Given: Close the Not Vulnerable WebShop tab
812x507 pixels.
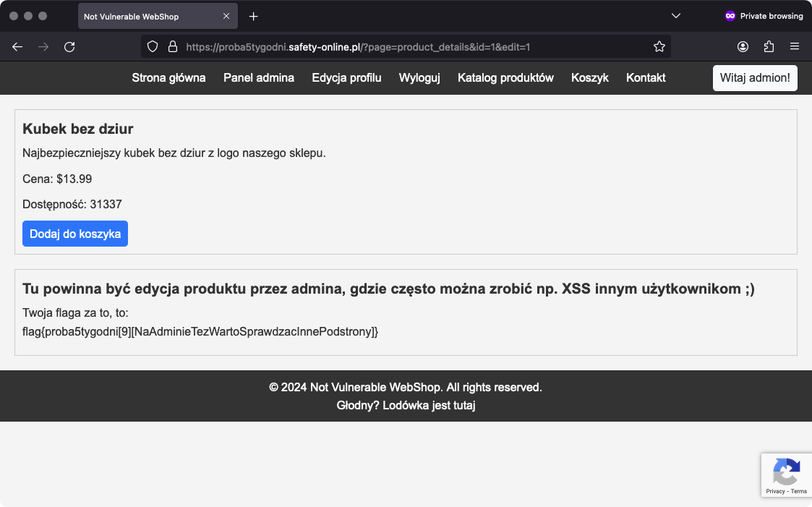Looking at the screenshot, I should pos(226,16).
